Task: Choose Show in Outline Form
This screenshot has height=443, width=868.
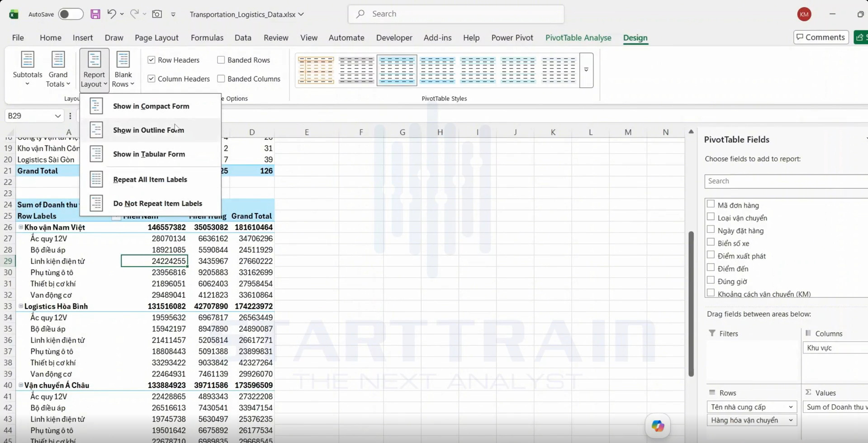Action: click(x=151, y=130)
